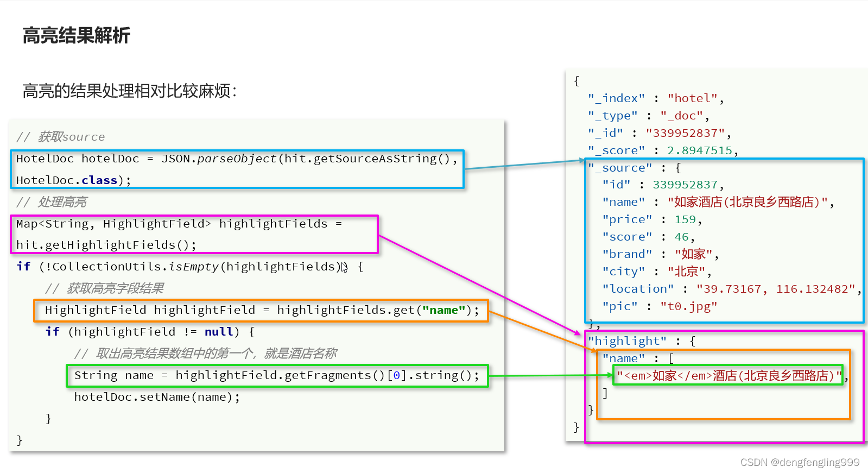Click the "location" coordinates JSON line

click(731, 289)
